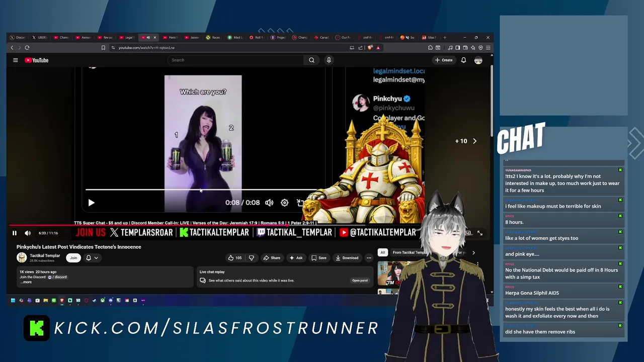Open the first recommended video thumbnail

click(x=395, y=274)
